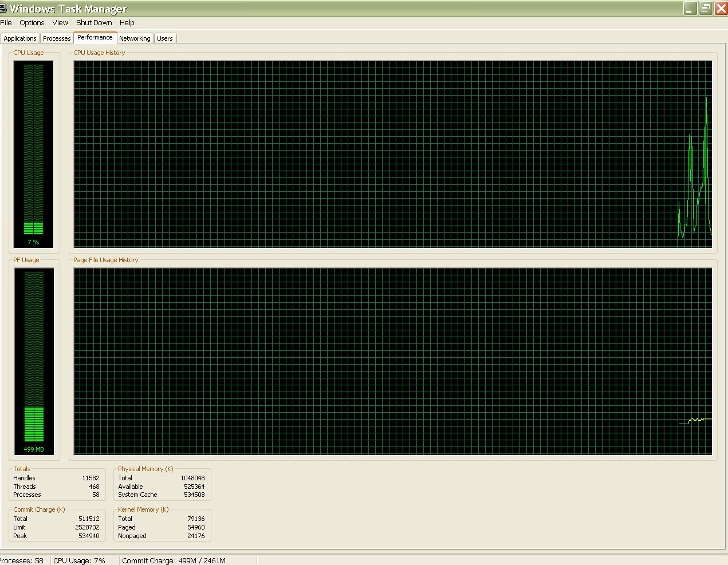728x565 pixels.
Task: Click the 'Page File Usage History' label
Action: coord(105,260)
